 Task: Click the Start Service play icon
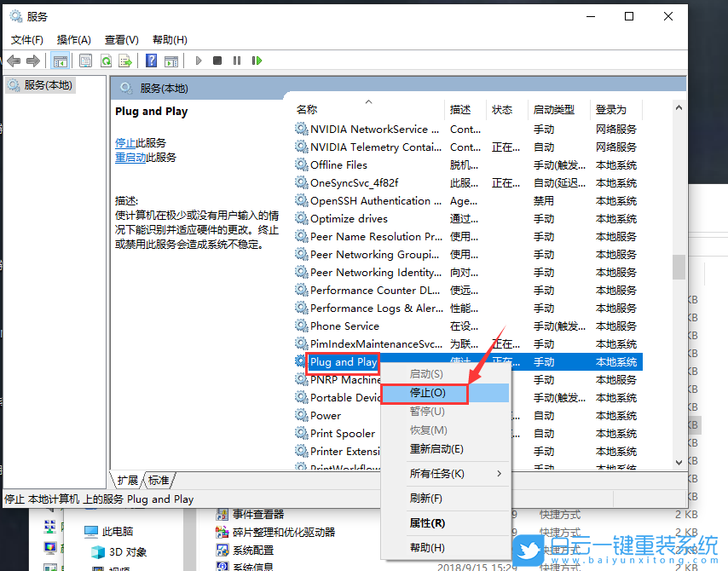(x=199, y=61)
